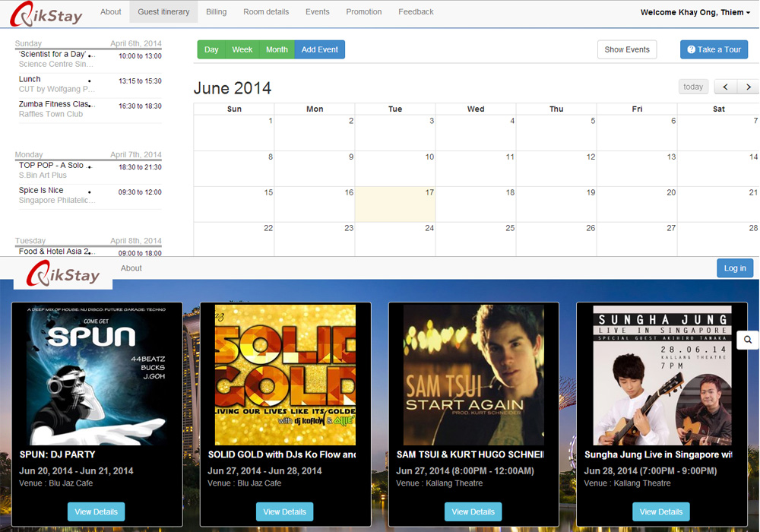This screenshot has height=532, width=760.
Task: Select June 1 in the calendar
Action: (234, 133)
